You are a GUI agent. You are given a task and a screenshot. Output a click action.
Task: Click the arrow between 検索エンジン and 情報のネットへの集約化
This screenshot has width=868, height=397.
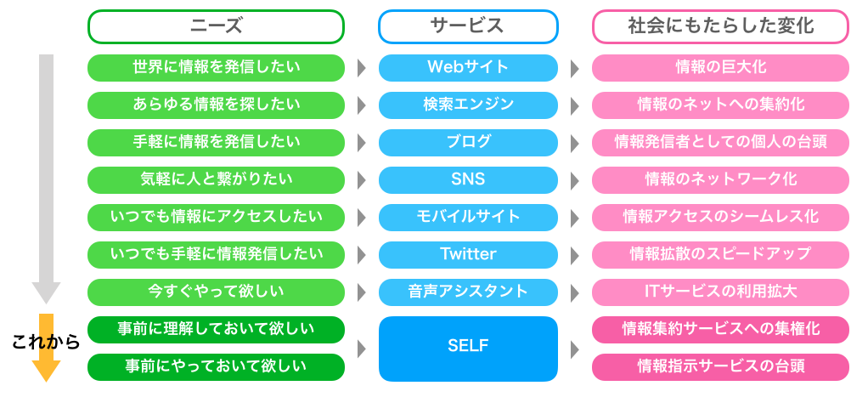click(575, 105)
